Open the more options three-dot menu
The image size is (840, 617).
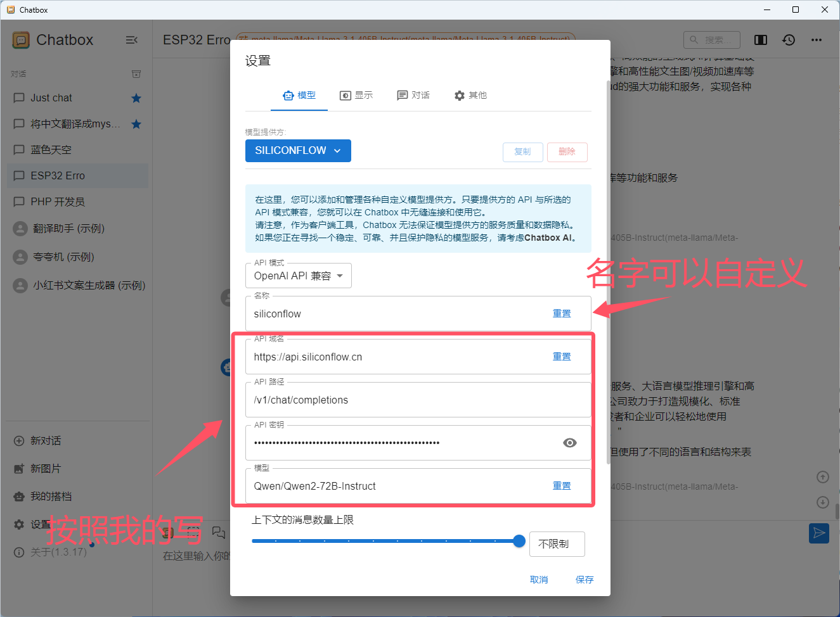pyautogui.click(x=817, y=40)
